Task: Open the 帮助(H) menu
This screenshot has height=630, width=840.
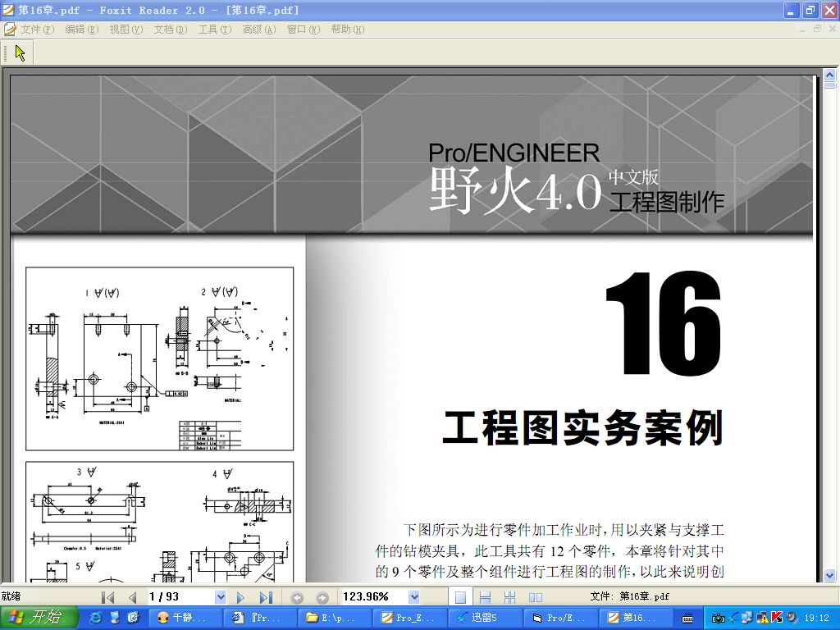Action: (x=348, y=30)
